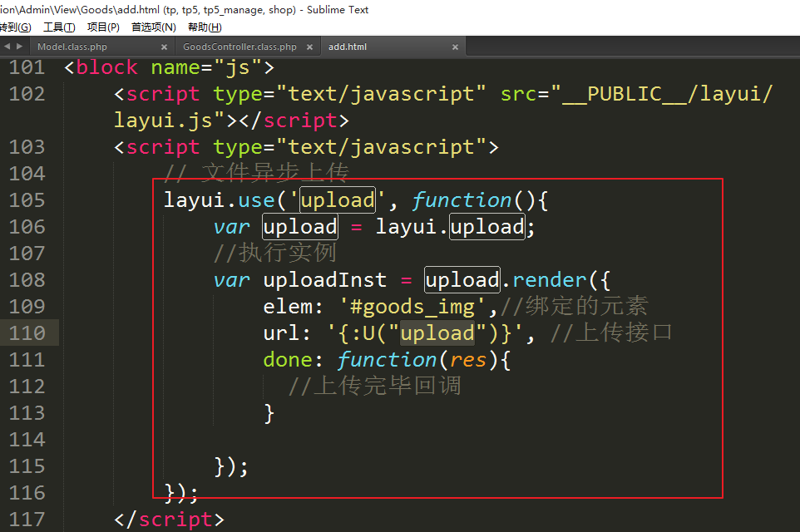Click line number 105 in the gutter
Screen dimensions: 800x532
point(27,200)
